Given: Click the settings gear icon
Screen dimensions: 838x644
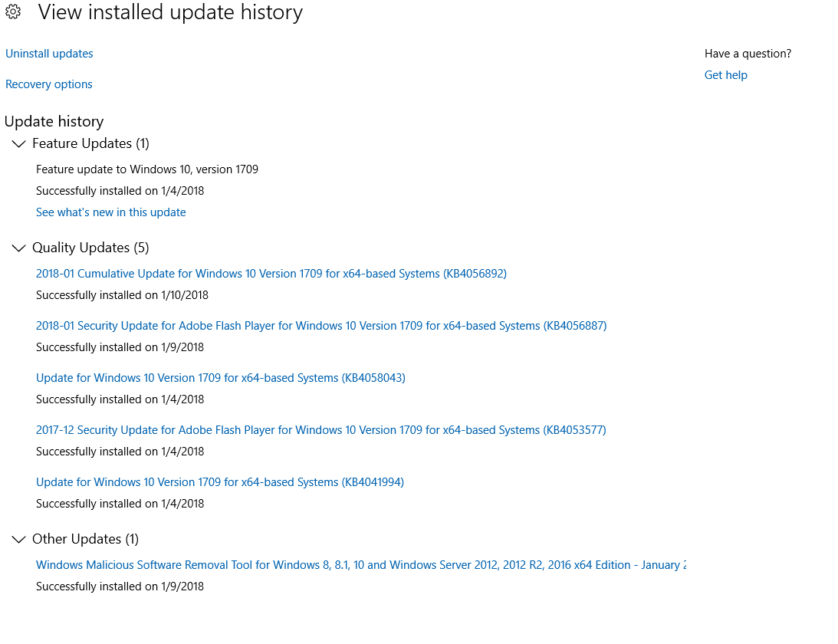Looking at the screenshot, I should pos(13,12).
